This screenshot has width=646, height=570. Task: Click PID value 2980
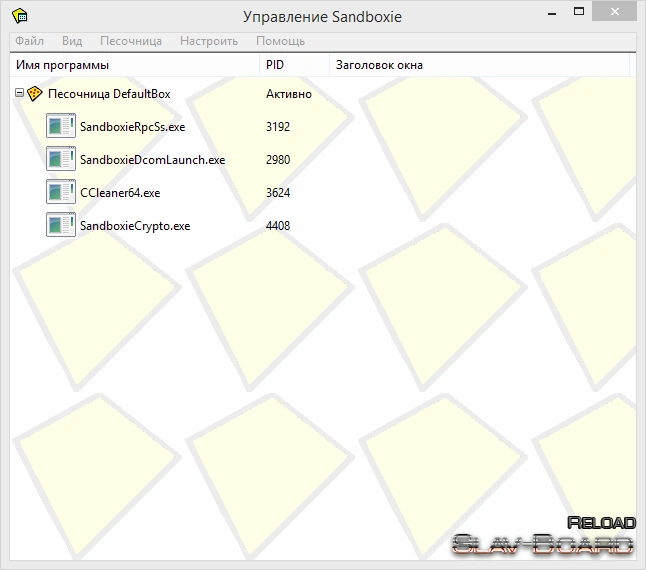coord(278,159)
